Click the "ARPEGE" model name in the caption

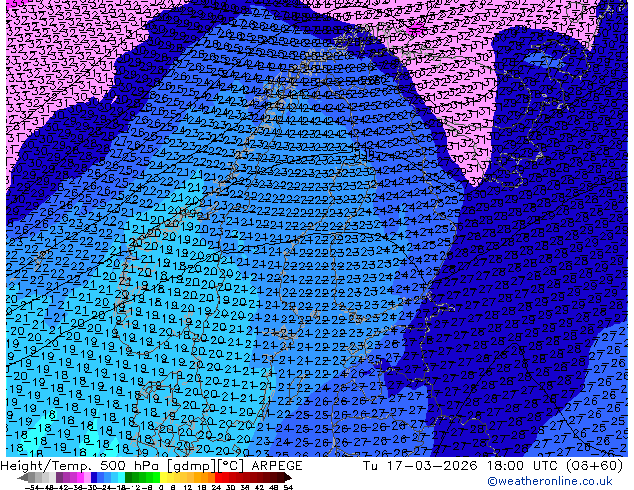pyautogui.click(x=277, y=466)
